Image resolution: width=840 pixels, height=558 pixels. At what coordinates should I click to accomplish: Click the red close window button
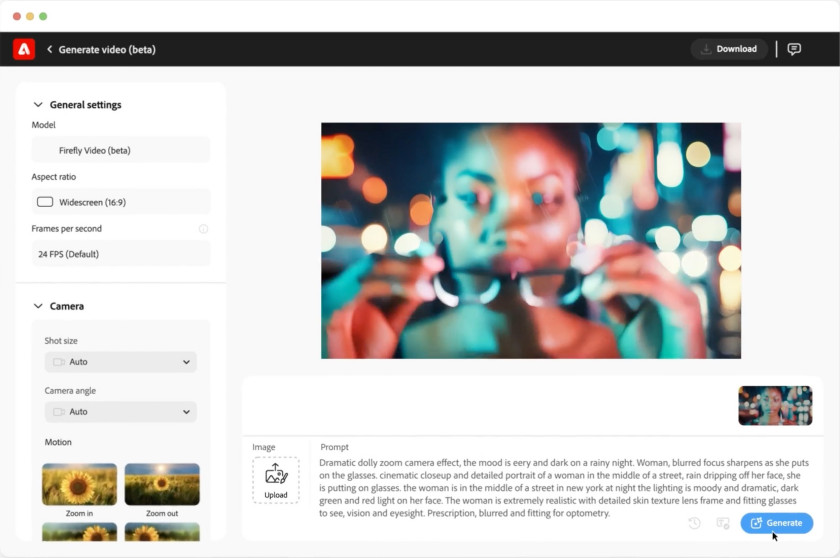(x=17, y=17)
